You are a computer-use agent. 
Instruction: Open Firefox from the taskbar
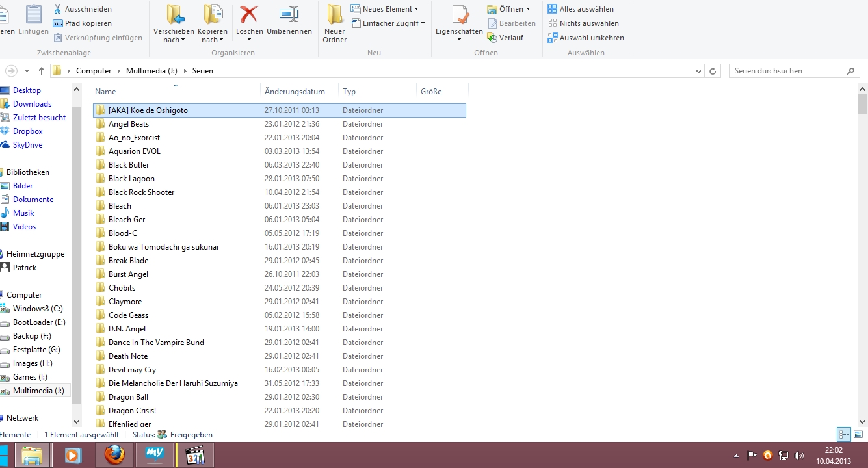tap(114, 455)
